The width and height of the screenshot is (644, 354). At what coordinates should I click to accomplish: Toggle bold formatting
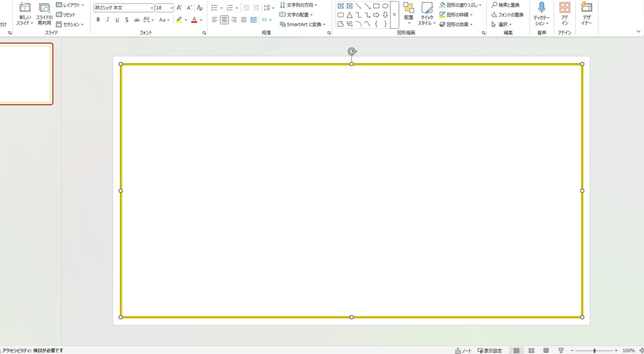(98, 20)
